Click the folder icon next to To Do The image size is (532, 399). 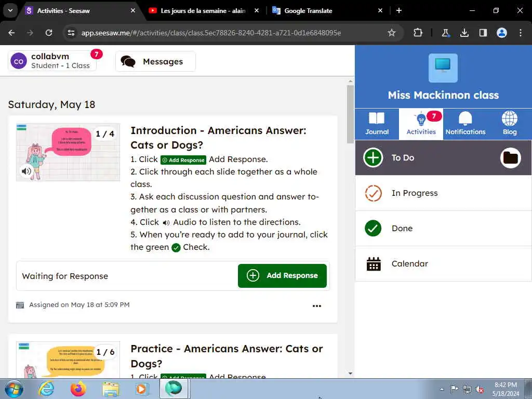[x=510, y=158]
